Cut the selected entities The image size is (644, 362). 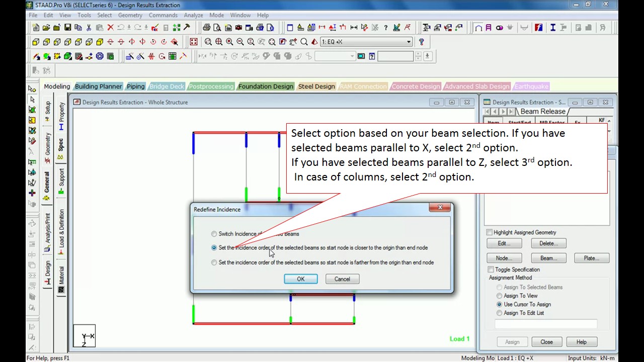tap(88, 28)
